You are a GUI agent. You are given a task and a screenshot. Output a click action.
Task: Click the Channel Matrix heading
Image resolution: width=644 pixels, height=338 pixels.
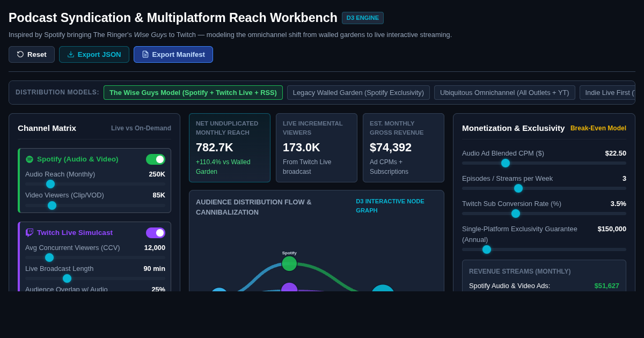(x=47, y=128)
